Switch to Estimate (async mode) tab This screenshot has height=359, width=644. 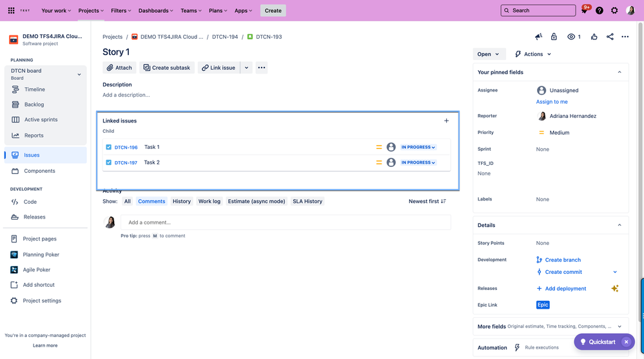tap(257, 201)
